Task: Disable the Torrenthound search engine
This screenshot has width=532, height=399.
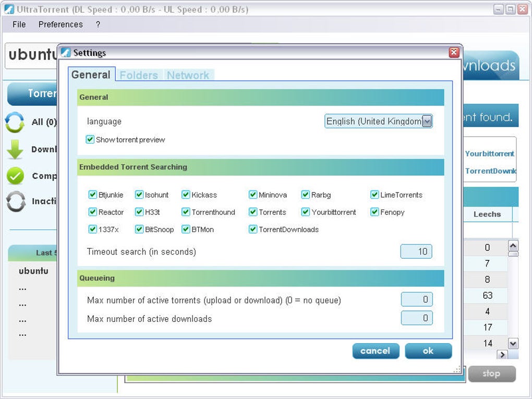Action: [x=186, y=212]
